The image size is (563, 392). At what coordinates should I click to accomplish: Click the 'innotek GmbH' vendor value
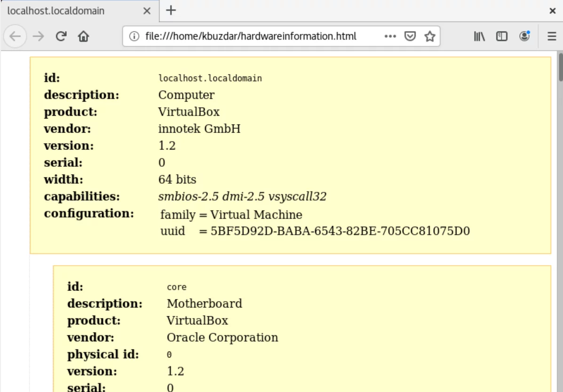(x=199, y=128)
